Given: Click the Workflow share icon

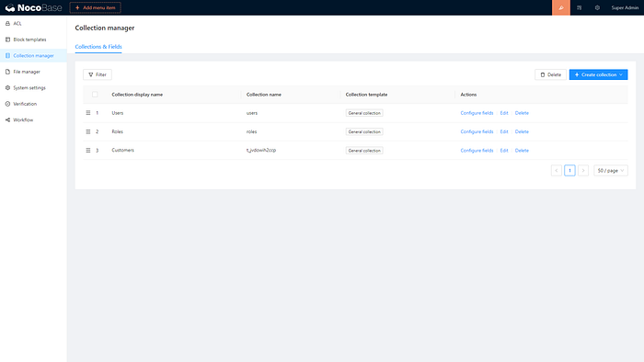Looking at the screenshot, I should pos(7,119).
